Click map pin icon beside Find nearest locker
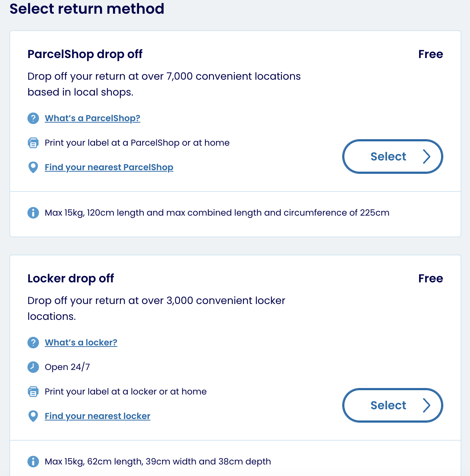The width and height of the screenshot is (470, 476). point(33,416)
